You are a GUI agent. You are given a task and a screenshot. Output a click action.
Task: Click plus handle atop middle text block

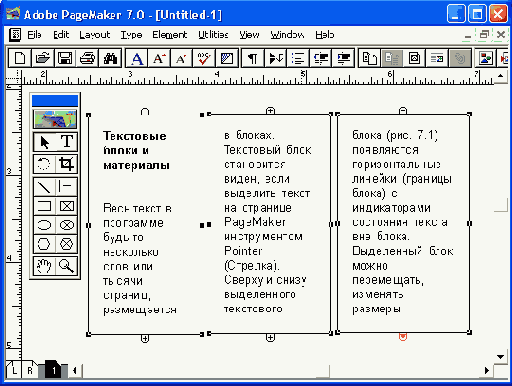270,111
